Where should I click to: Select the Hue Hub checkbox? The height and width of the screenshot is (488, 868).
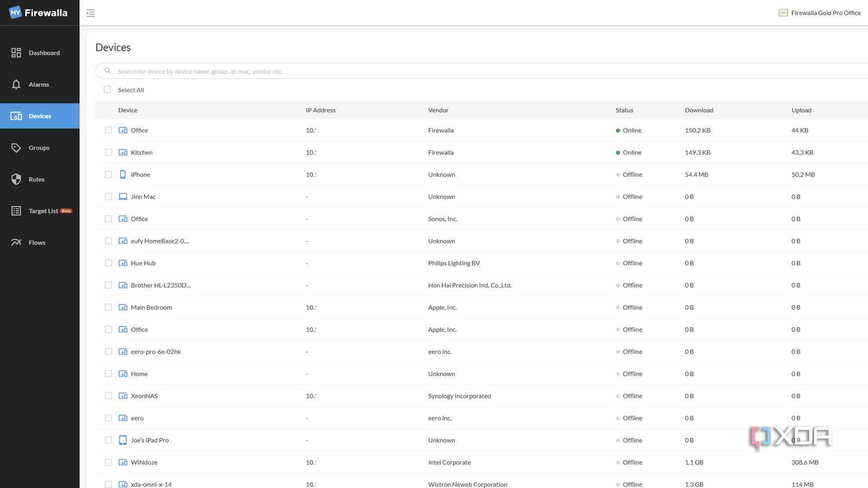coord(108,263)
